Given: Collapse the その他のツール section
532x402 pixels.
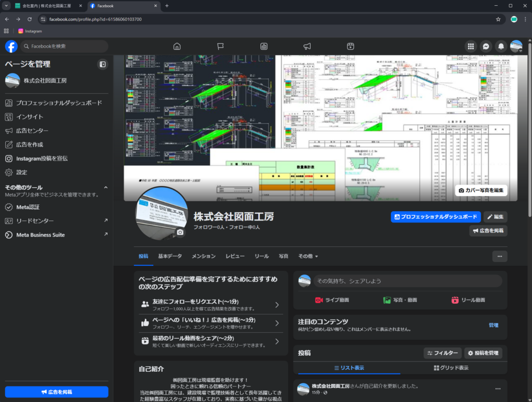Looking at the screenshot, I should pos(105,187).
